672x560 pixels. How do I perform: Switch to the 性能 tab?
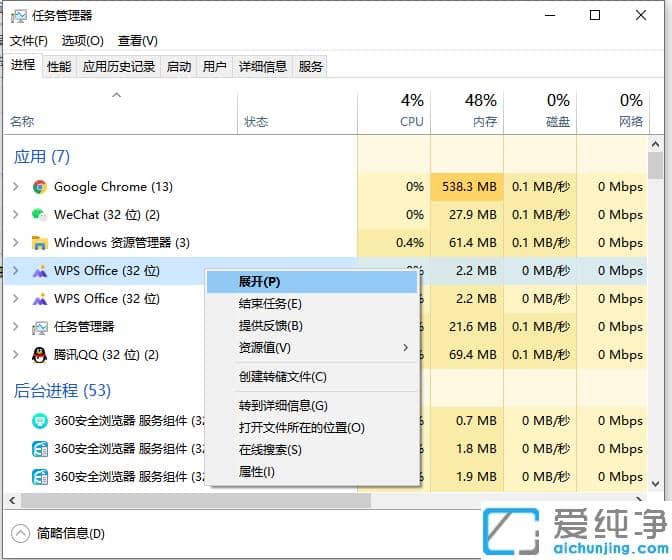pyautogui.click(x=59, y=67)
